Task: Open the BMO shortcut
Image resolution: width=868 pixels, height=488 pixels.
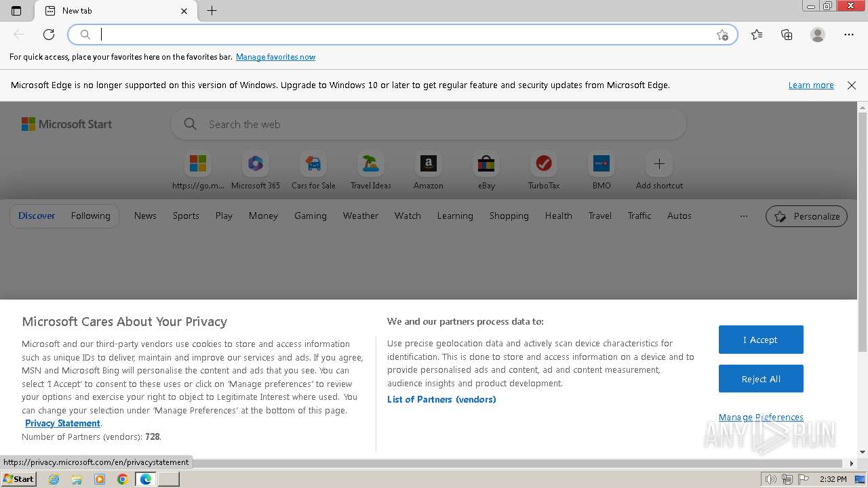Action: tap(601, 171)
